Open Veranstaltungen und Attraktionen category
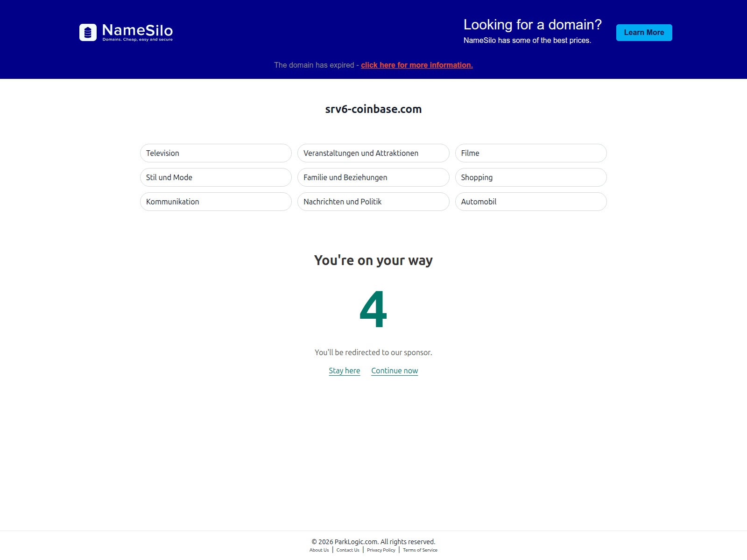The height and width of the screenshot is (560, 747). [x=373, y=153]
